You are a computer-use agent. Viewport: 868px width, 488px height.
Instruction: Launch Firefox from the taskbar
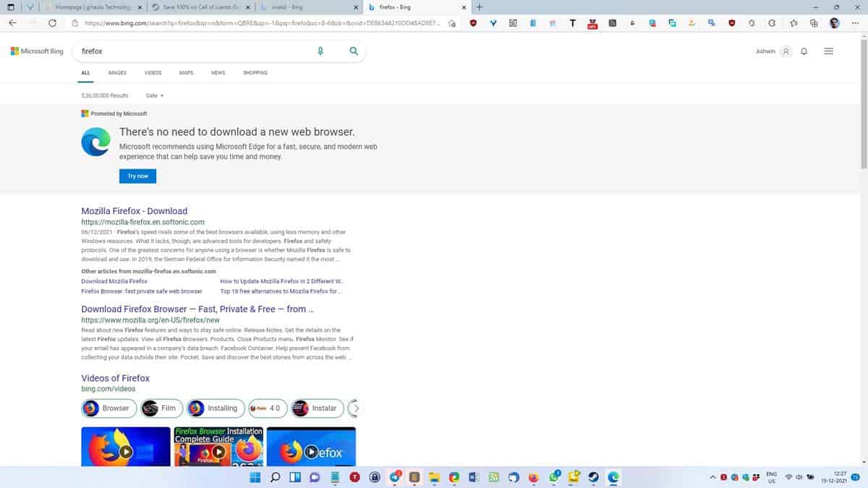(x=532, y=477)
